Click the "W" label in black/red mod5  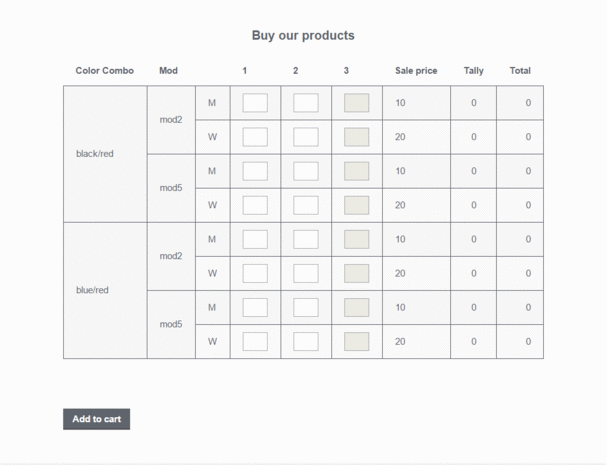pos(212,205)
